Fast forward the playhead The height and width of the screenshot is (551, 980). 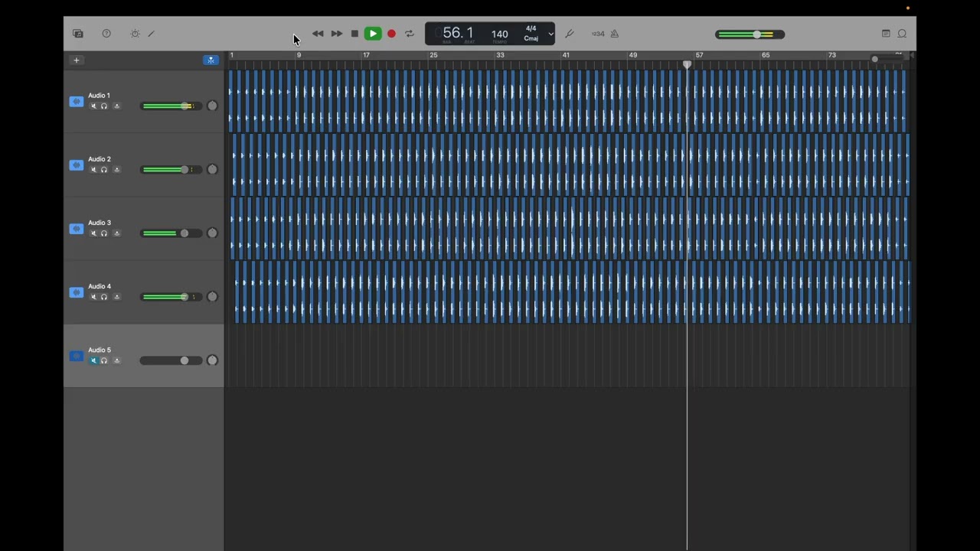(336, 34)
